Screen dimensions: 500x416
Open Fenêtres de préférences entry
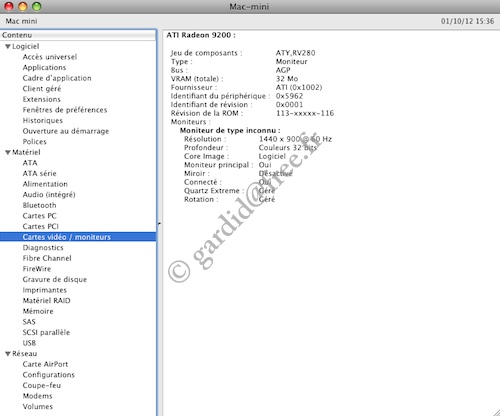coord(65,110)
